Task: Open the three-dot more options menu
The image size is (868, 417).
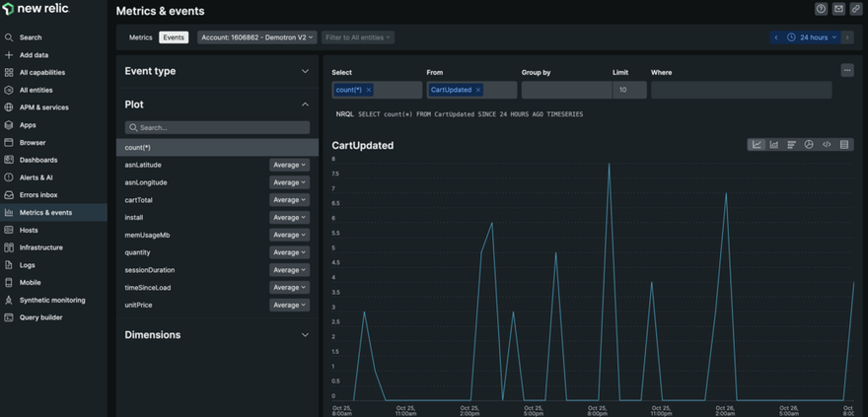Action: (x=846, y=71)
